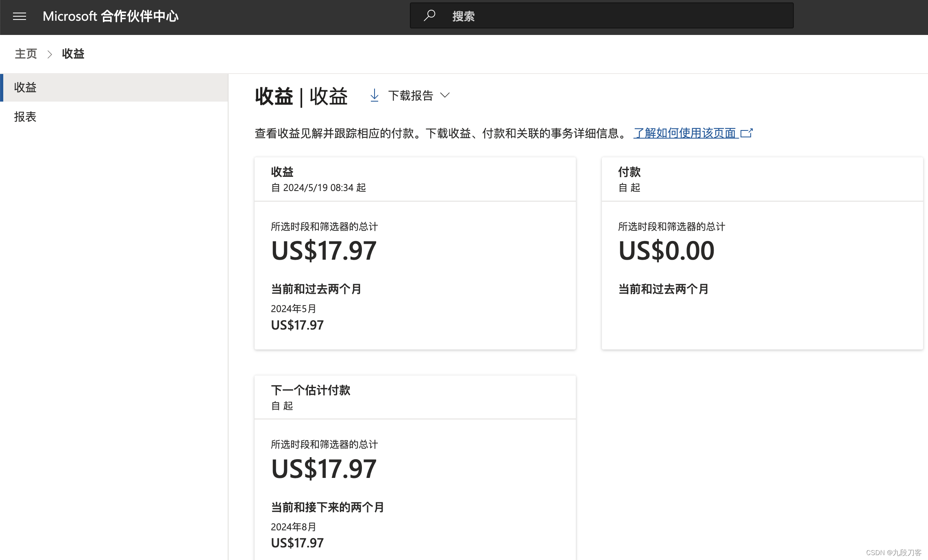Click the US$0.00 payment total
The width and height of the screenshot is (928, 560).
(x=666, y=250)
